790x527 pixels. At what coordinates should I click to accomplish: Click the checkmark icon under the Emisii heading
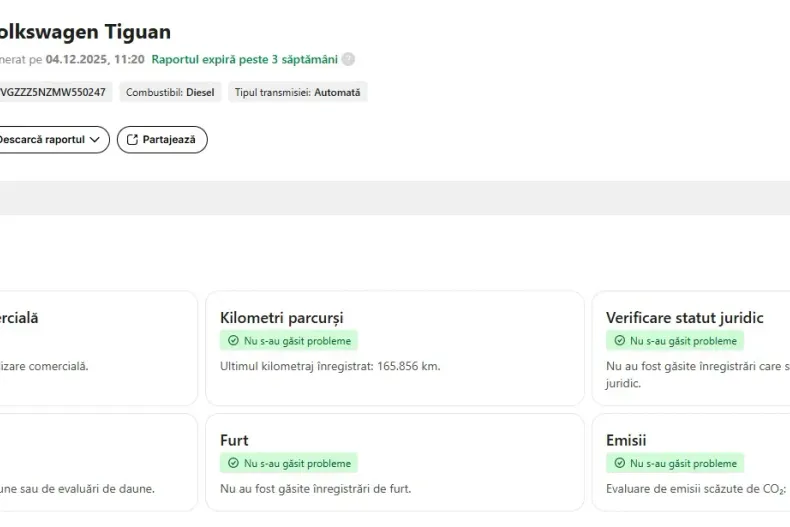619,464
